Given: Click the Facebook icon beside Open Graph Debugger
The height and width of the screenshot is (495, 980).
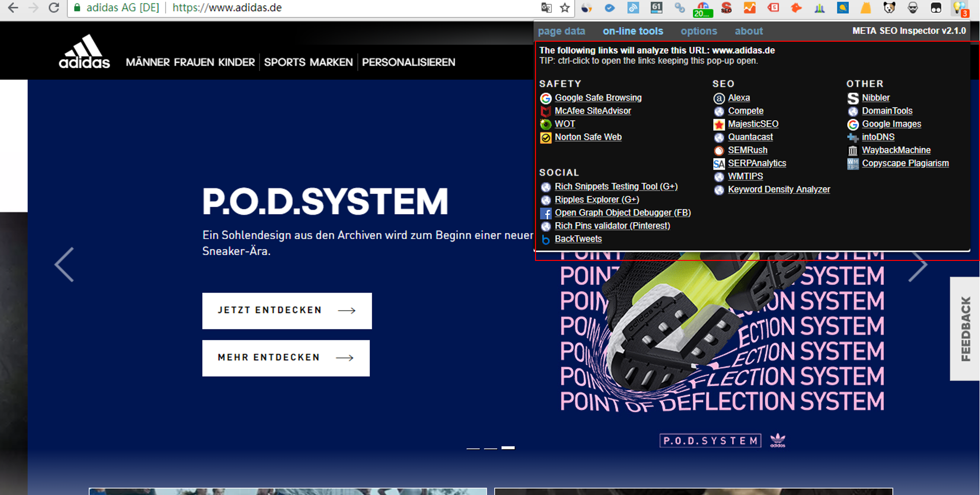Looking at the screenshot, I should 545,213.
